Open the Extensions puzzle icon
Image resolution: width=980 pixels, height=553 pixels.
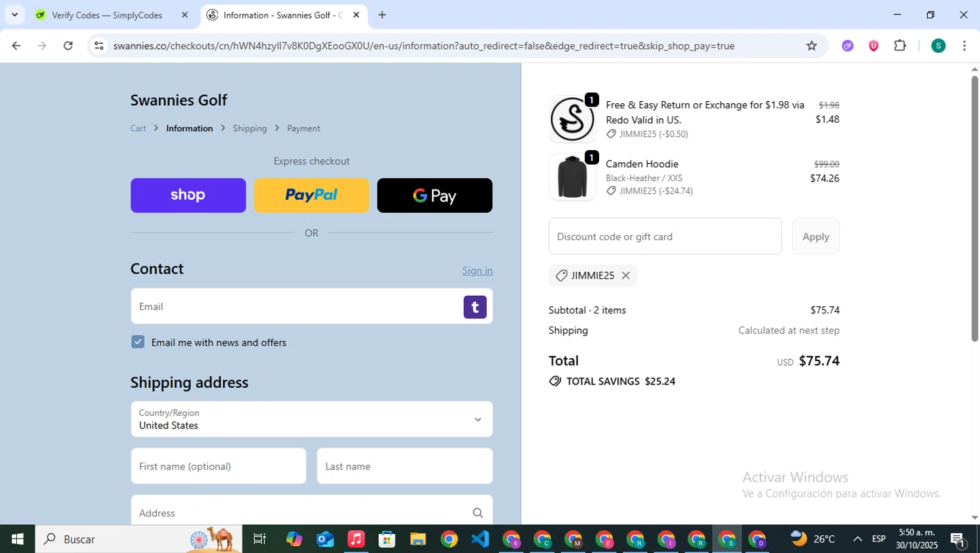pos(900,46)
